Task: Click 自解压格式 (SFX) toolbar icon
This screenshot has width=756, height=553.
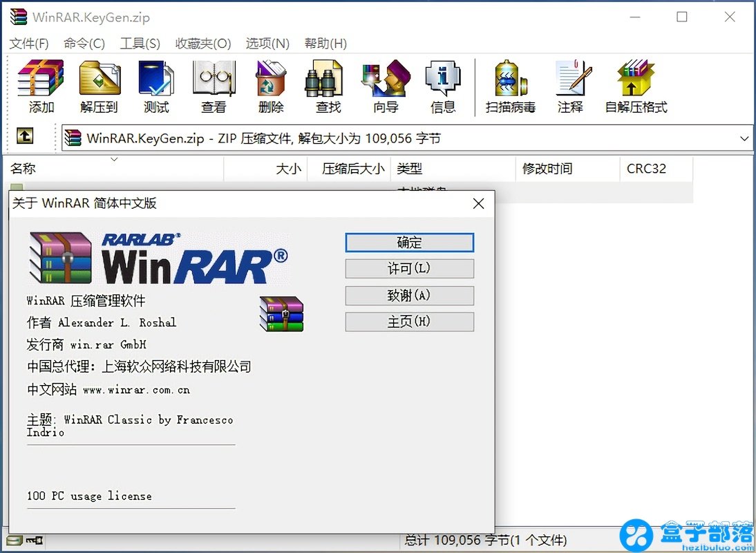Action: click(x=636, y=86)
